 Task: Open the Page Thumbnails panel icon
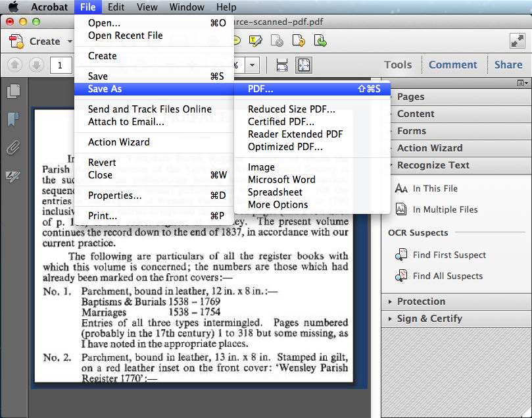click(13, 91)
